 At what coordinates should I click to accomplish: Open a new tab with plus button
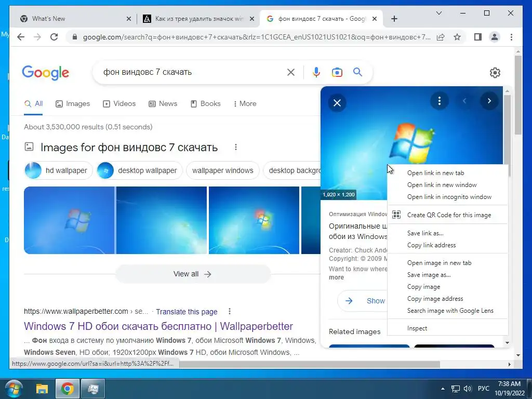click(394, 19)
